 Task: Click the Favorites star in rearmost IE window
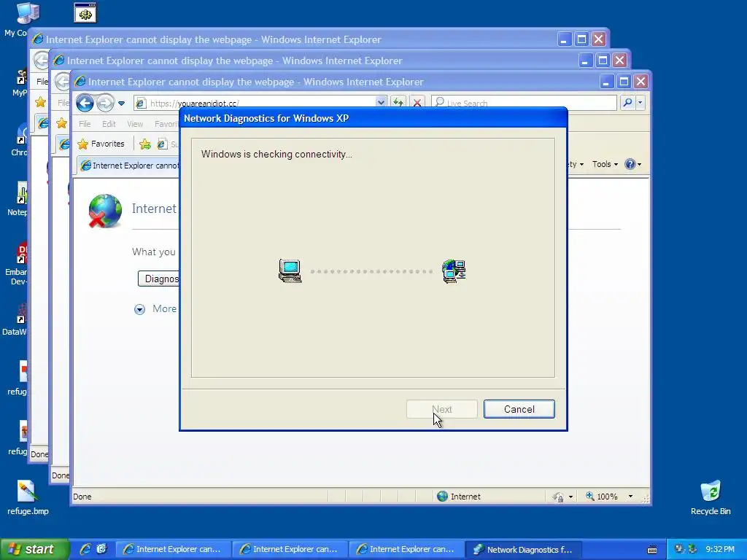41,102
